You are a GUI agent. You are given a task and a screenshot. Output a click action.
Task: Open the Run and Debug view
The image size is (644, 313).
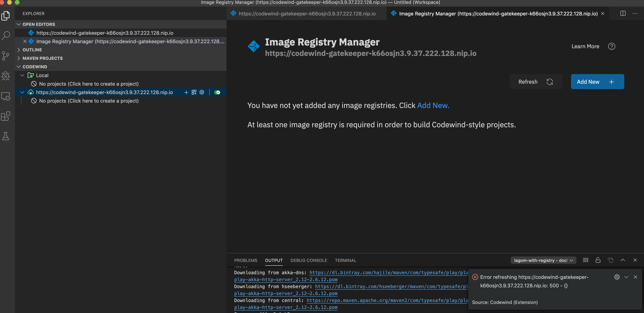5,76
